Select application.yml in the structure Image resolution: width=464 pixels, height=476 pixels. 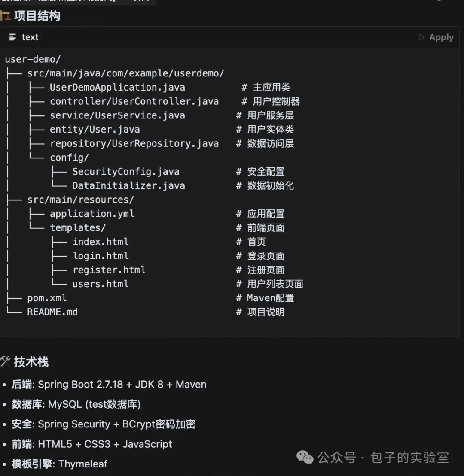(x=92, y=214)
